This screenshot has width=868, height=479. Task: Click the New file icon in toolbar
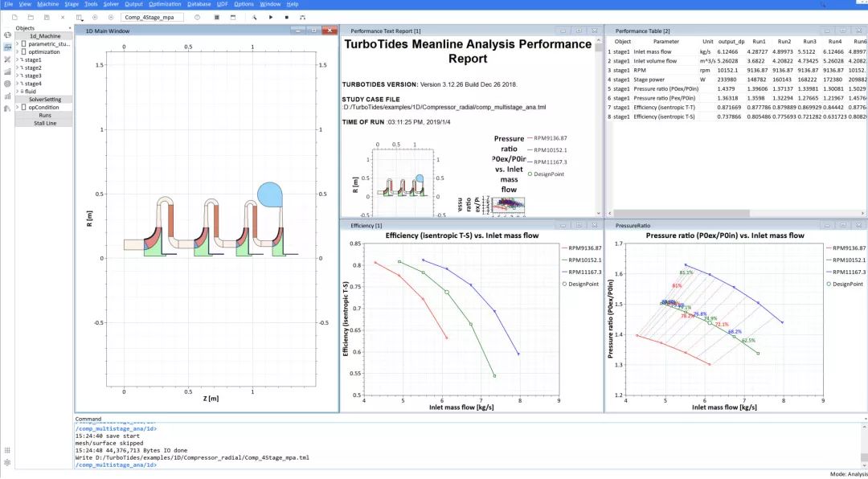pyautogui.click(x=14, y=17)
